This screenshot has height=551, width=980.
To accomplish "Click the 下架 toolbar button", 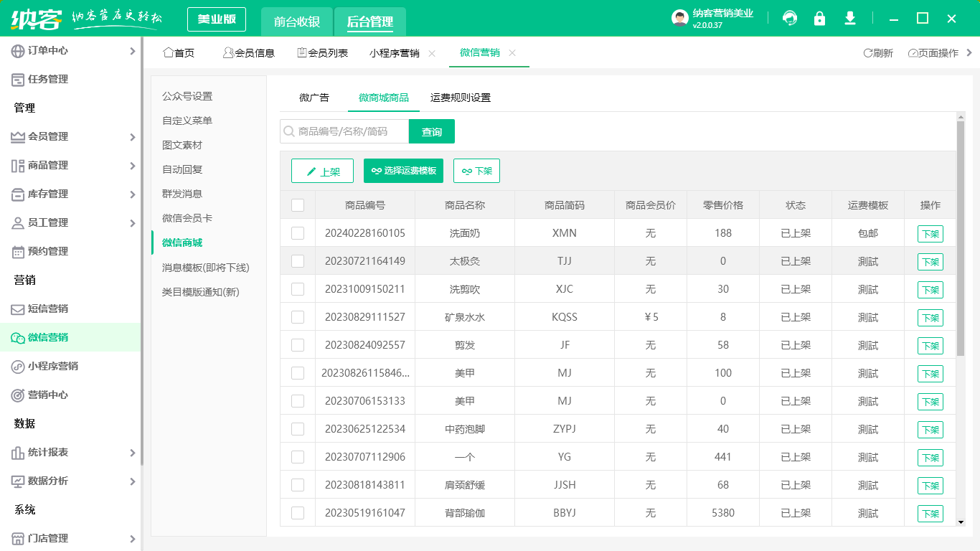I will [x=476, y=171].
